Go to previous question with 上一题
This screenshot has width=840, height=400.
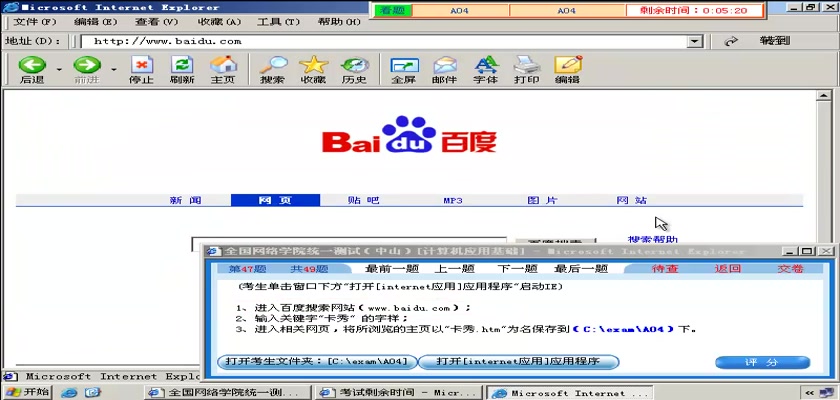click(454, 269)
